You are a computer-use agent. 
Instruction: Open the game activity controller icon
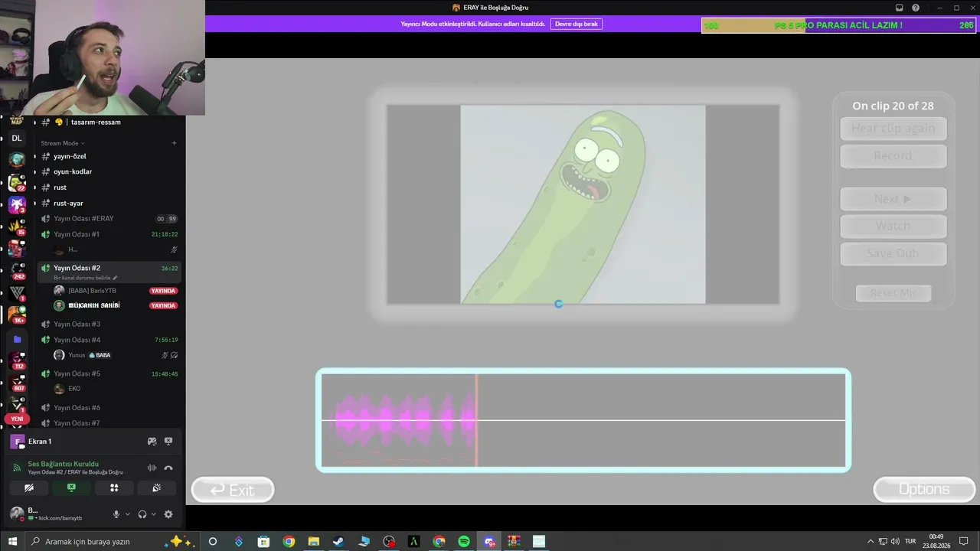tap(152, 442)
